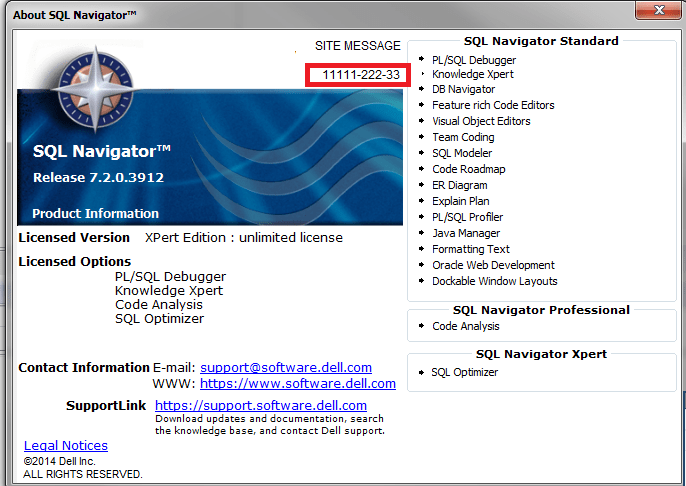Click Oracle Web Development feature entry

point(493,265)
